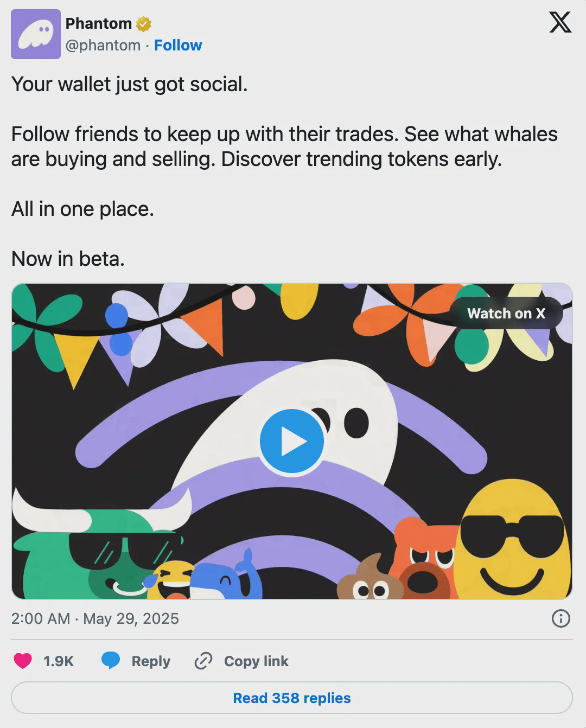Click the "Your wallet just got social" text

tap(130, 85)
